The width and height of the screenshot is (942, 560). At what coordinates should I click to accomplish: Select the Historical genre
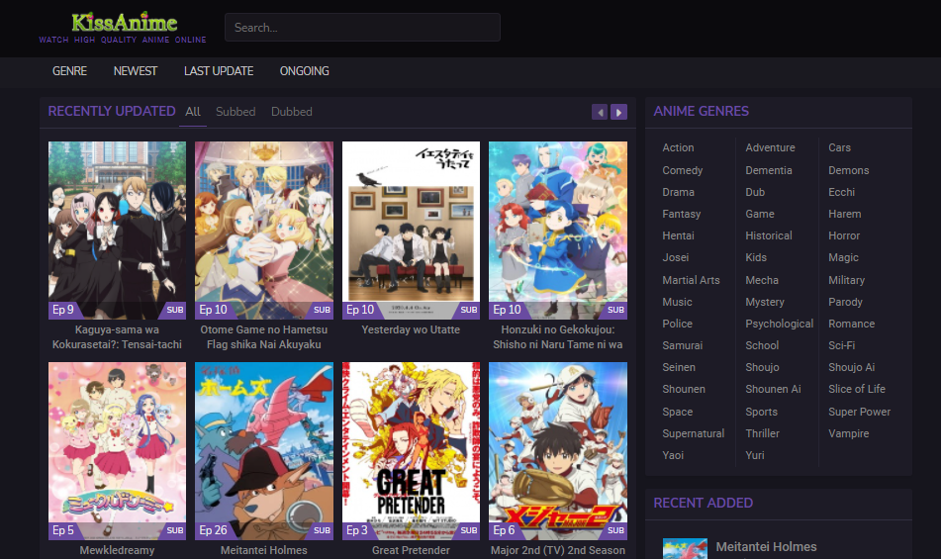(769, 236)
